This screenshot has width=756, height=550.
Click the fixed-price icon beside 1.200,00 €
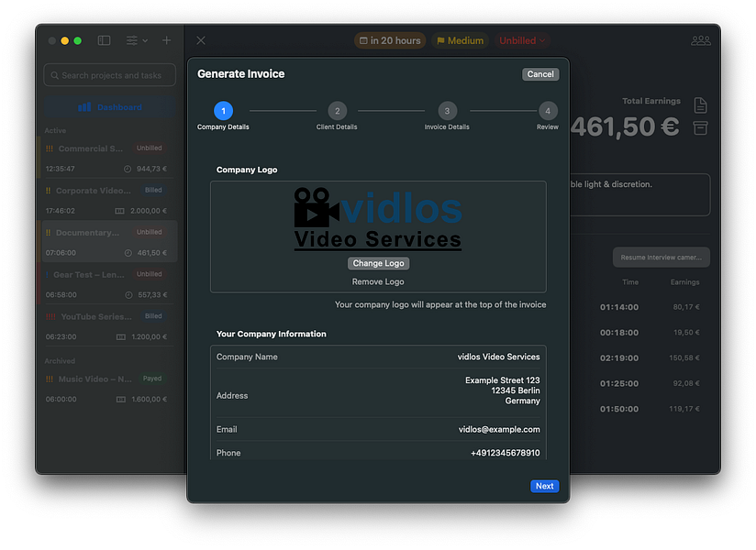click(121, 337)
